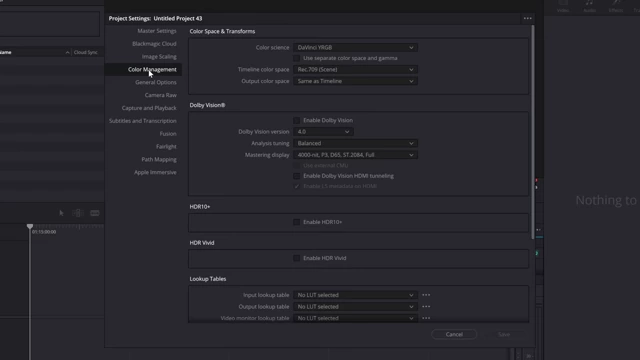This screenshot has height=360, width=640.
Task: Check Enable Dolby Vision HDMI tunneling
Action: [x=297, y=176]
